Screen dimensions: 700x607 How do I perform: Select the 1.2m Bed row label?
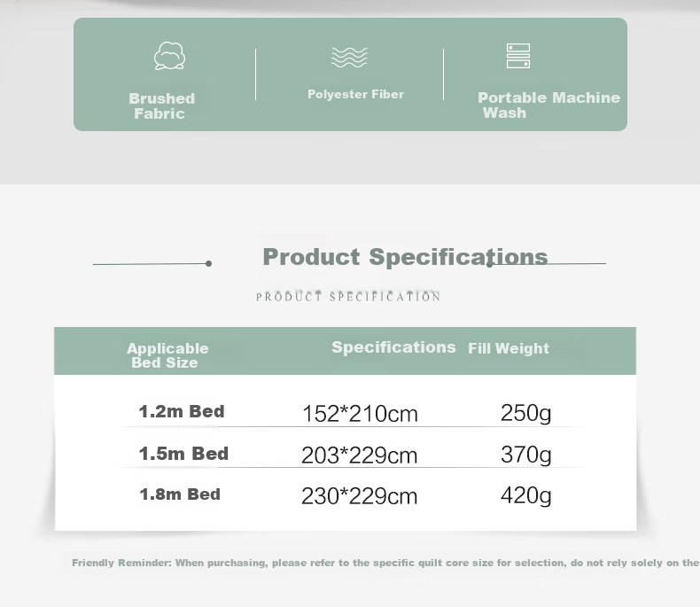point(182,411)
